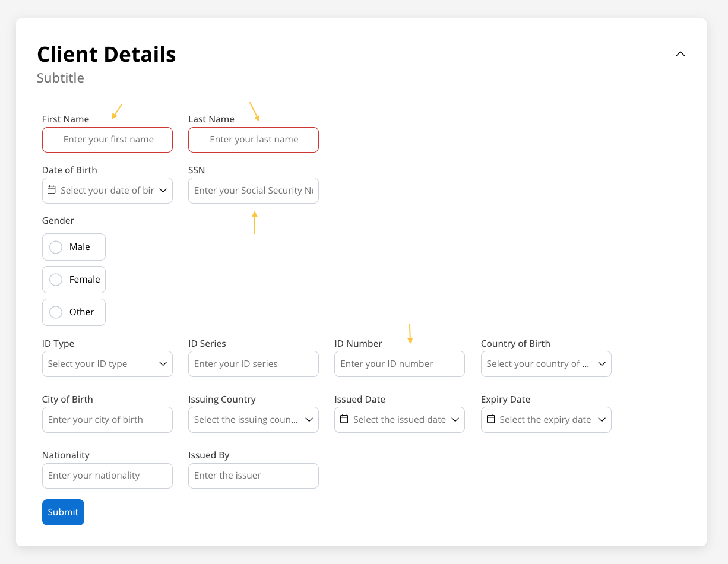728x564 pixels.
Task: Click the Date of Birth label
Action: click(x=69, y=170)
